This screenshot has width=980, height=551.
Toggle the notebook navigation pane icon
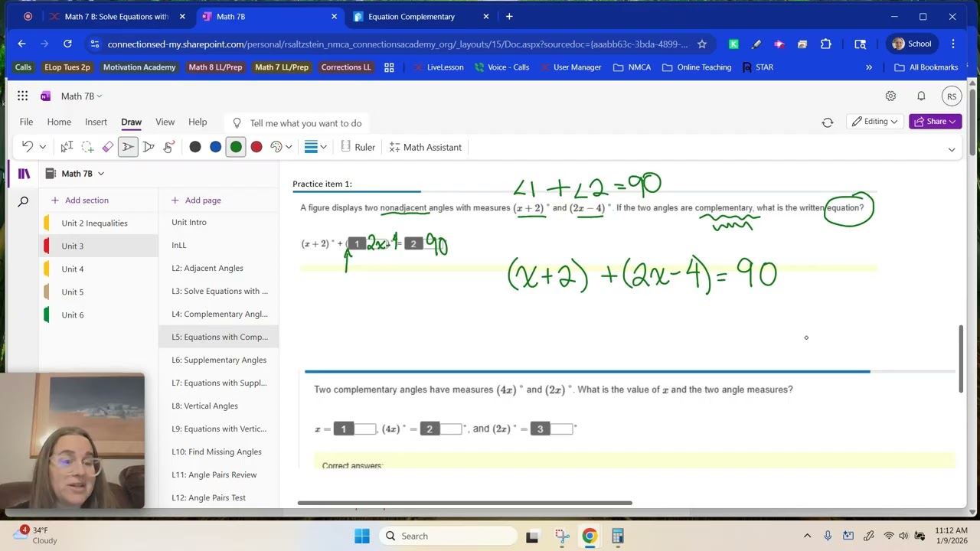click(24, 174)
